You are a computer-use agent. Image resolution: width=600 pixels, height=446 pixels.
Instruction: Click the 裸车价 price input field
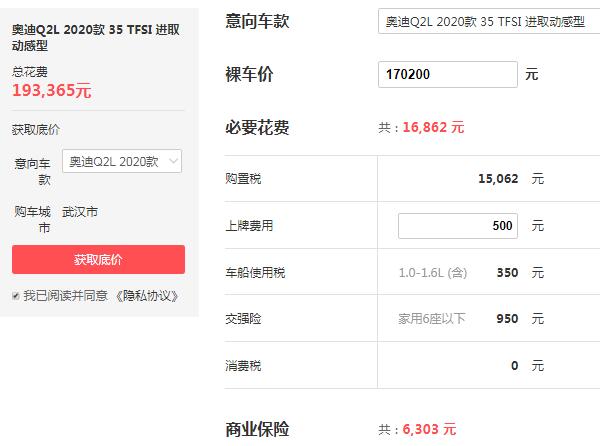click(448, 74)
